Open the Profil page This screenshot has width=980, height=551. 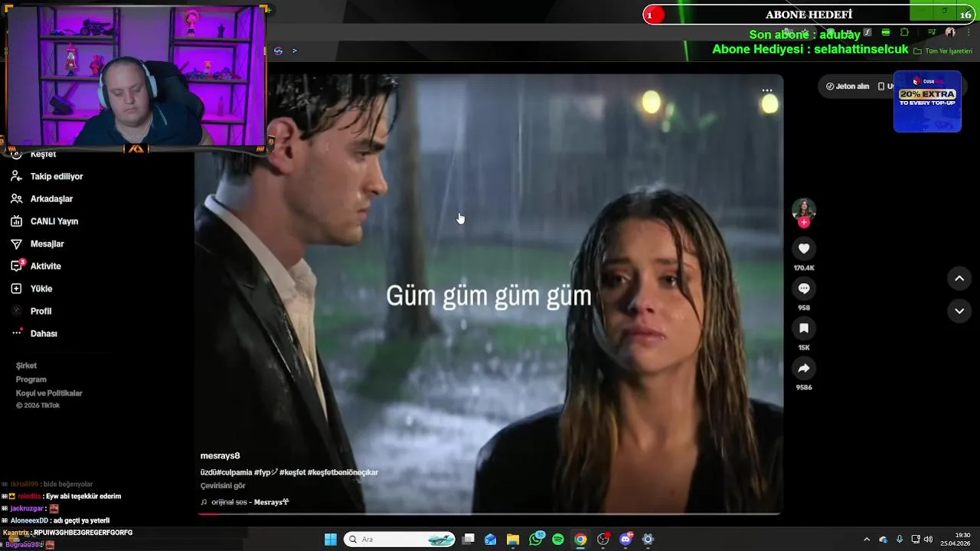tap(31, 311)
